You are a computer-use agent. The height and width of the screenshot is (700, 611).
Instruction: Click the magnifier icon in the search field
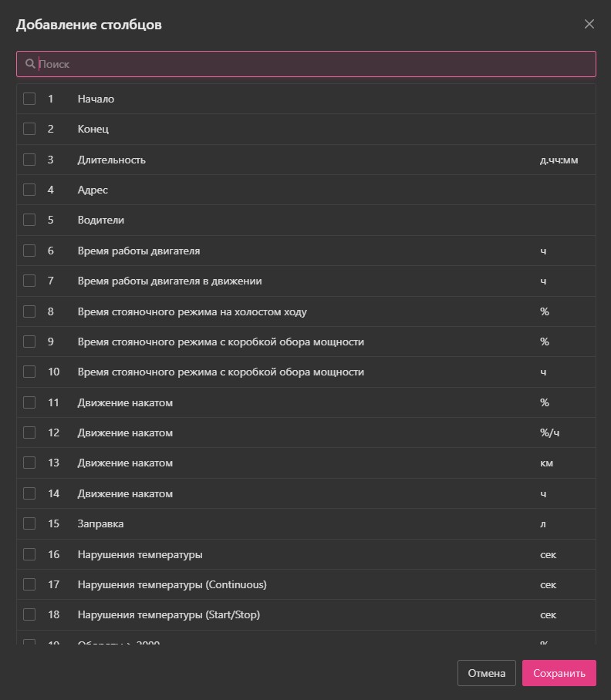(x=30, y=64)
